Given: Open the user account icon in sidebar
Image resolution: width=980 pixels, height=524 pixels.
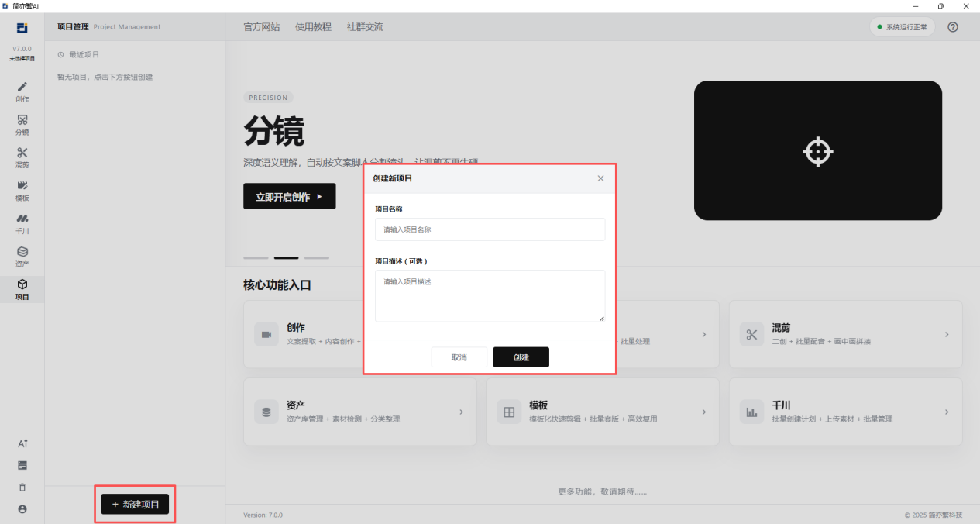Looking at the screenshot, I should tap(22, 508).
